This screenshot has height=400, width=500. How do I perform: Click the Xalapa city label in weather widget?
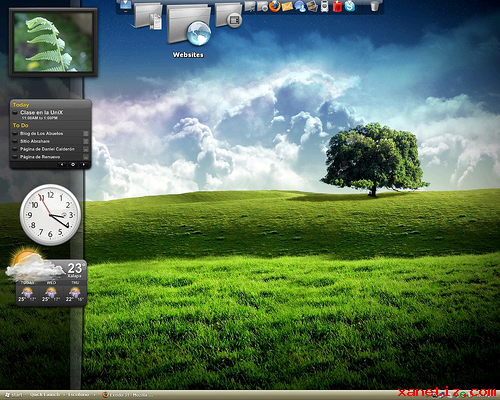74,276
